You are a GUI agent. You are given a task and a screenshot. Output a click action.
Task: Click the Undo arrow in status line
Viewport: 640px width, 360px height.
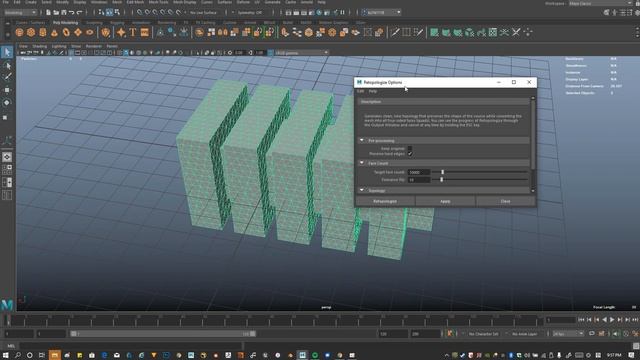pos(72,13)
